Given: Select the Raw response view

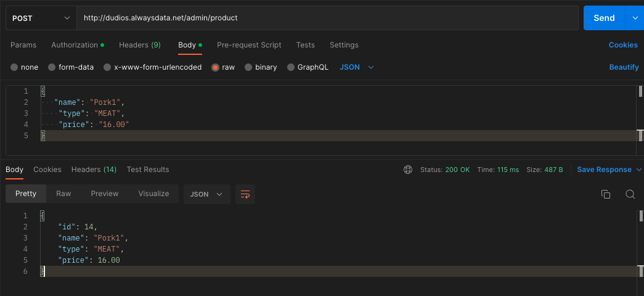Looking at the screenshot, I should pos(63,194).
